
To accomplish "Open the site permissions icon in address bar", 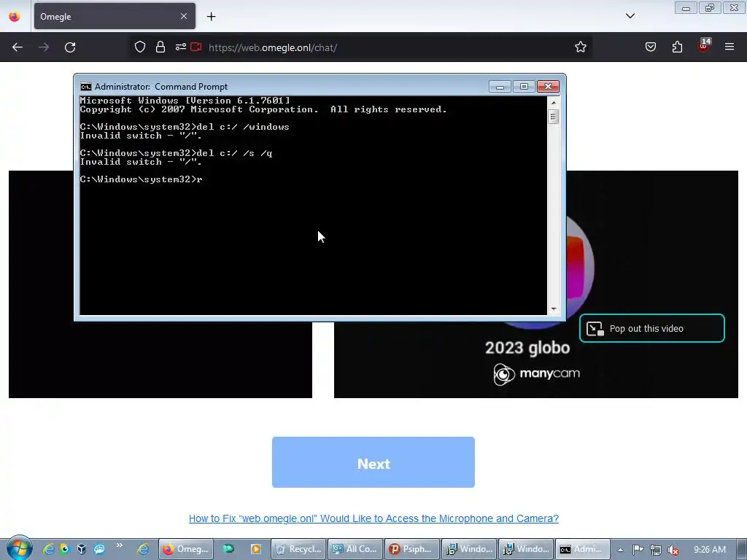I will tap(181, 47).
